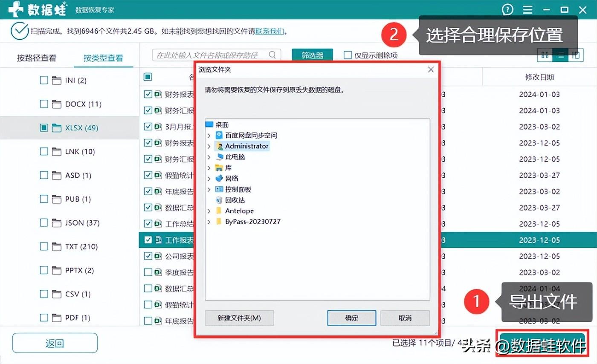This screenshot has height=364, width=597.
Task: Click the PUB folder icon
Action: (x=56, y=199)
